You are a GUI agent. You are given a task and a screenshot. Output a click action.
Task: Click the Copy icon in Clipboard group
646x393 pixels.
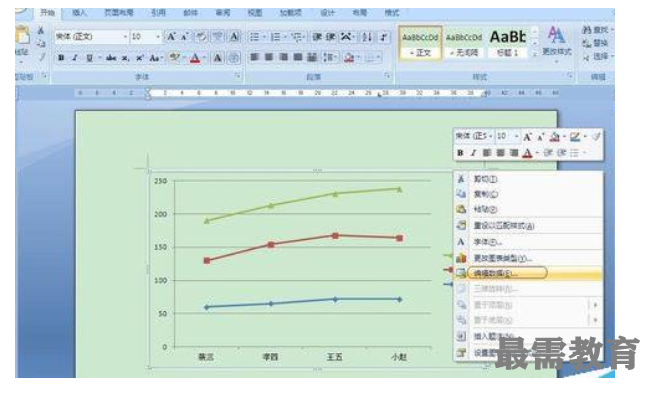[40, 43]
